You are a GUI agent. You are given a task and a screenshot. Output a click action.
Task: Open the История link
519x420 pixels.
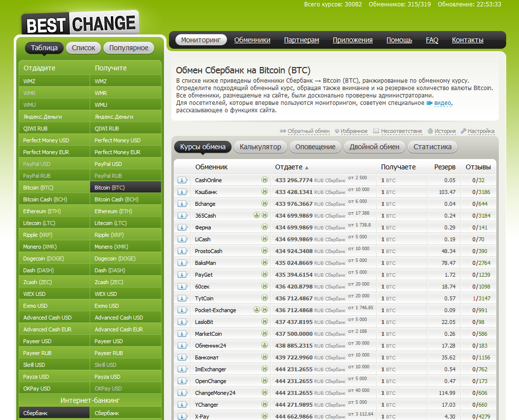coord(445,131)
